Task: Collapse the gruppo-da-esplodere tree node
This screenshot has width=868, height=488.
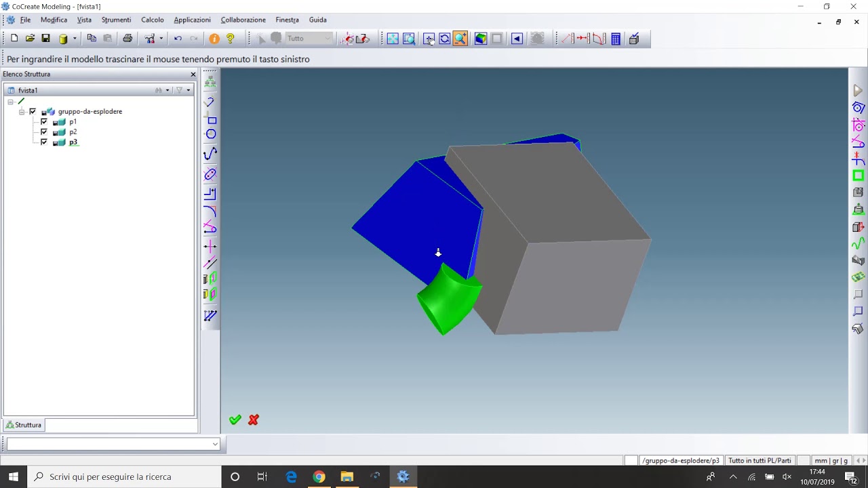Action: [22, 111]
